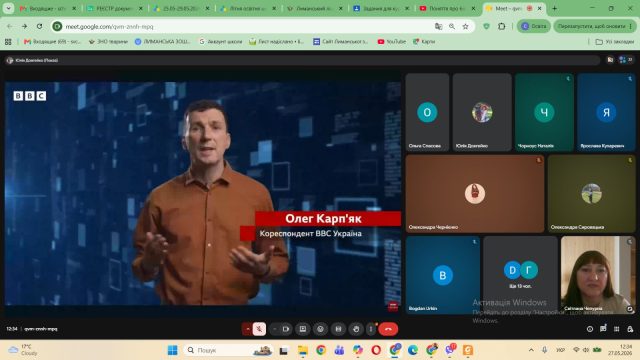Toggle the camera in Meet controls
Screen dimensions: 640x360
[286, 329]
